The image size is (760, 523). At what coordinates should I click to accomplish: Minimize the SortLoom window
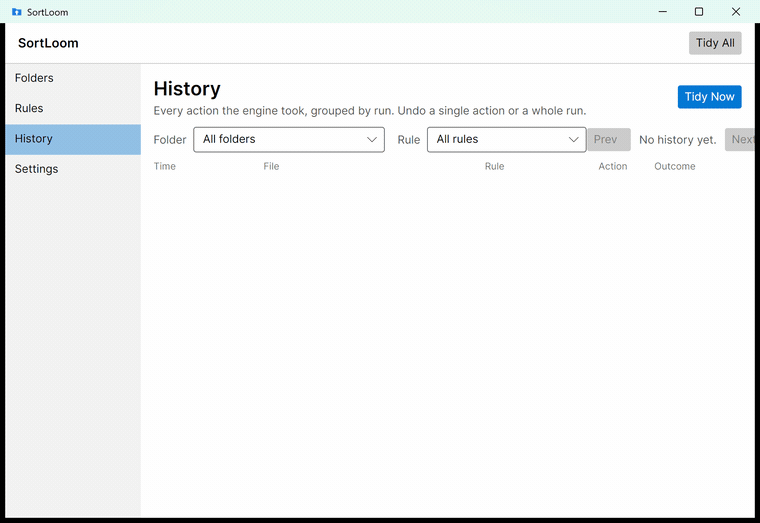[663, 12]
